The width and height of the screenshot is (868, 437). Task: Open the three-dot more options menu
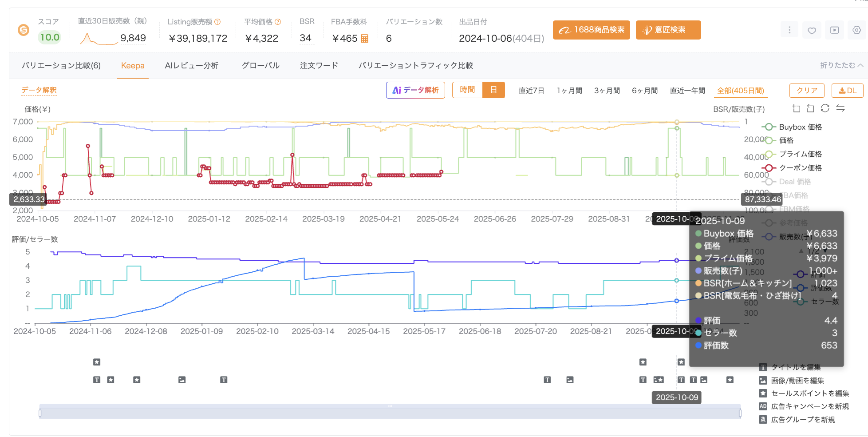pos(789,30)
